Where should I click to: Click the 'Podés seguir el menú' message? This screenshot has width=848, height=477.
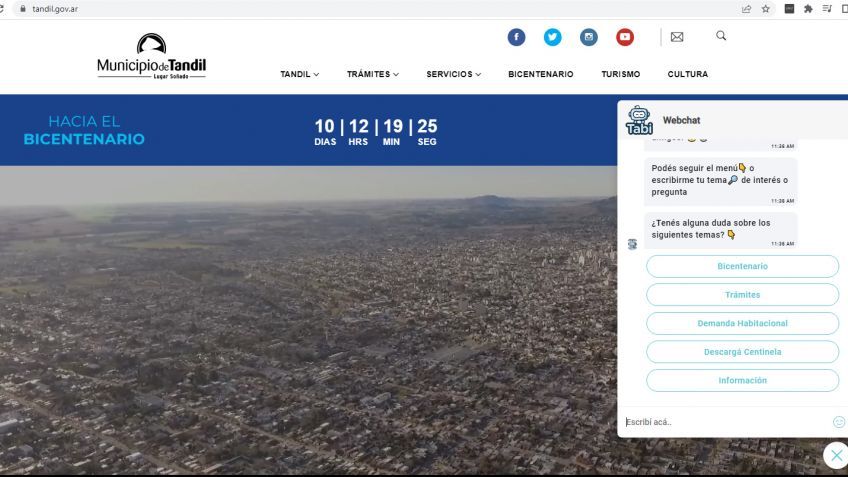(x=720, y=182)
